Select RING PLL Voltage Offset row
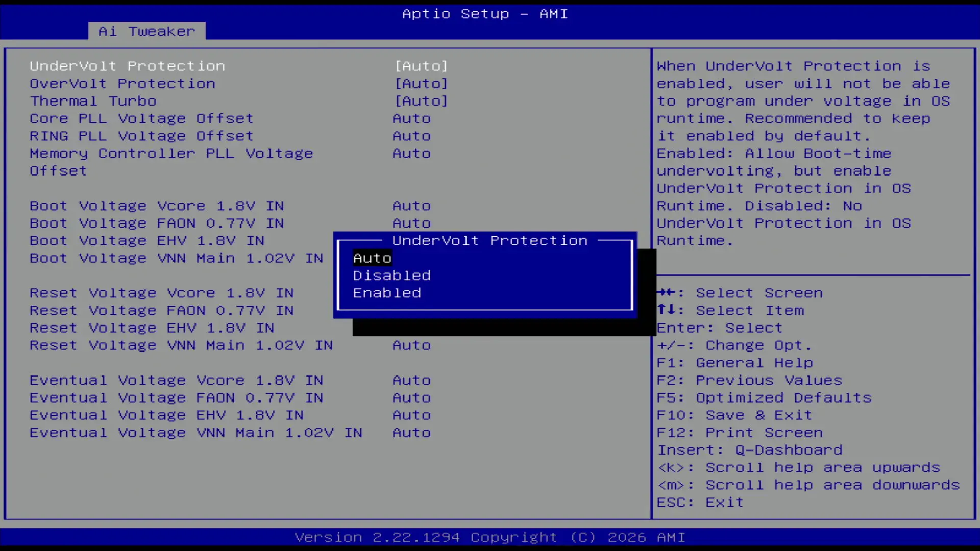Image resolution: width=980 pixels, height=551 pixels. pyautogui.click(x=141, y=136)
